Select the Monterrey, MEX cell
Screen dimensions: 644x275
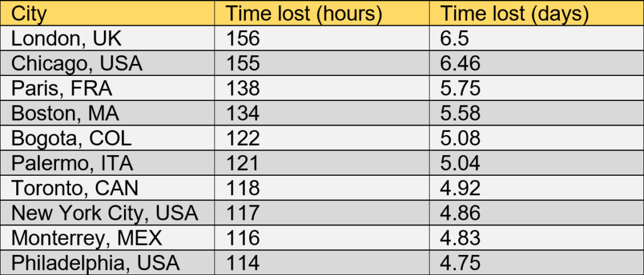[87, 239]
